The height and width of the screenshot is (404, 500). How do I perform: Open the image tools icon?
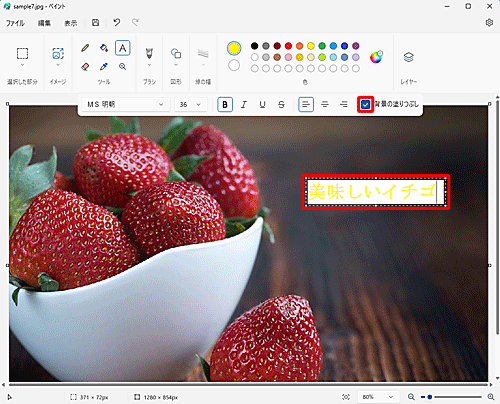[58, 54]
